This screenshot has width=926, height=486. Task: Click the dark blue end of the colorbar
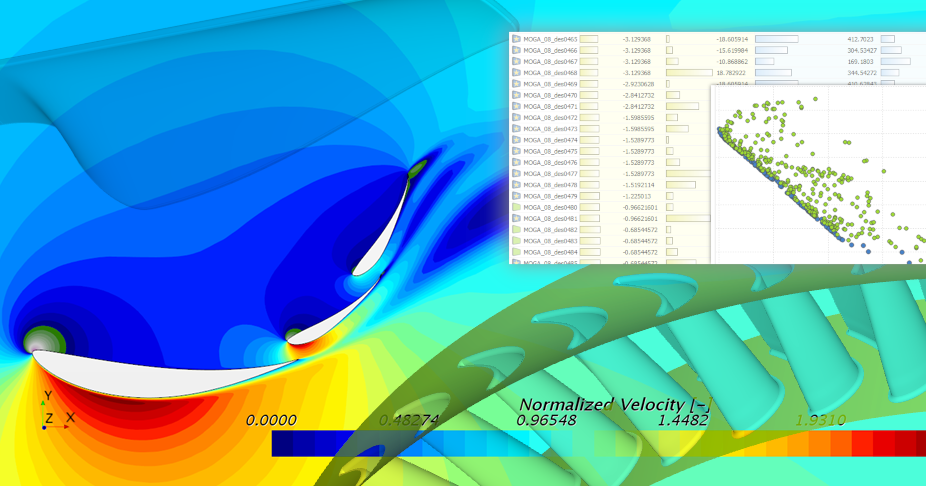coord(282,443)
